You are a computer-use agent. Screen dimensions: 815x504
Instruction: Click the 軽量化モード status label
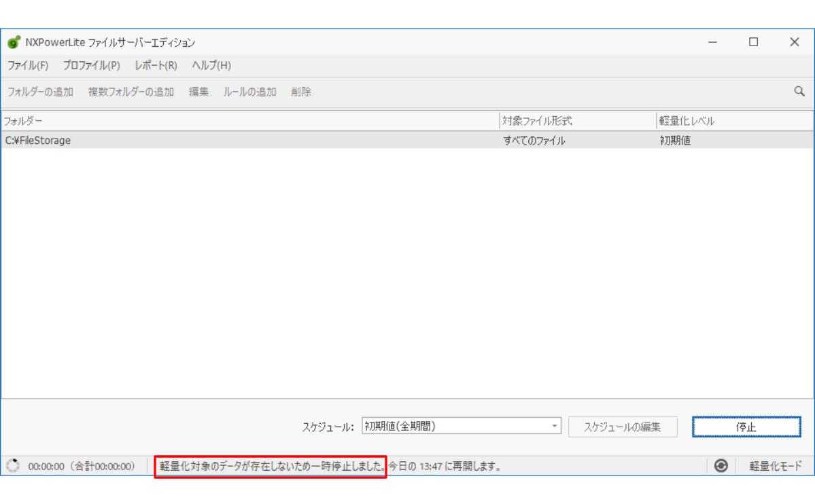(x=775, y=466)
